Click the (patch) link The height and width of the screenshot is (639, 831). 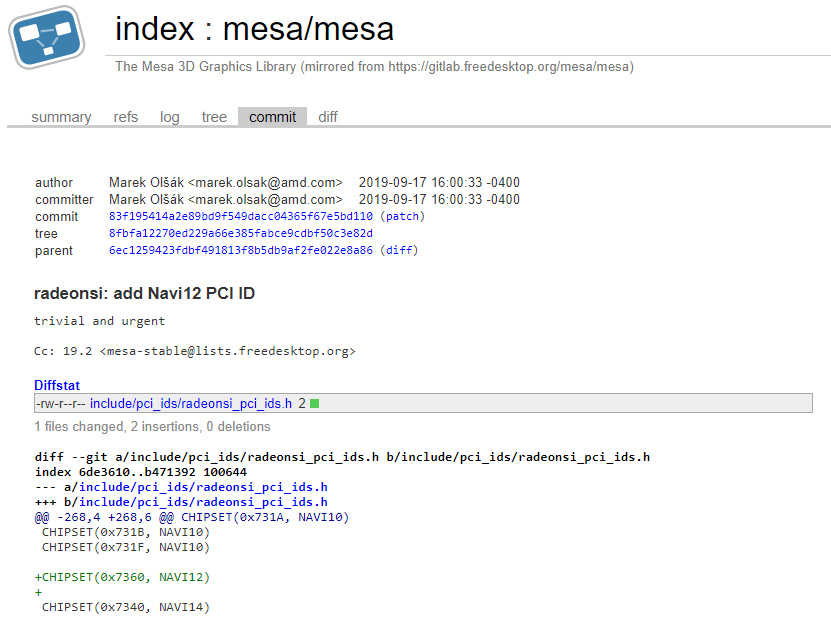coord(402,216)
